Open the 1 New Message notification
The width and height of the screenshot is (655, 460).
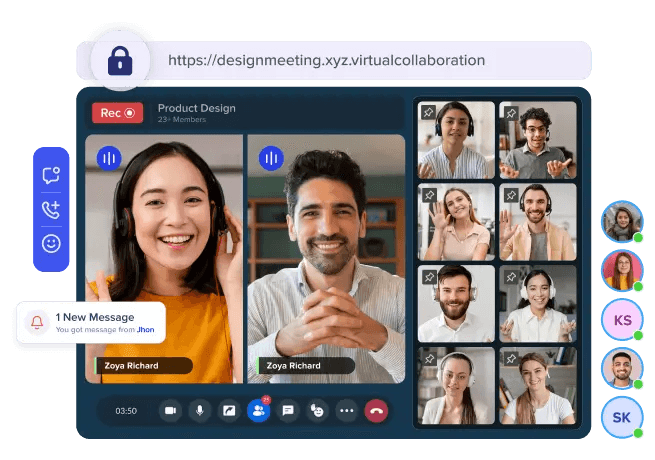click(91, 323)
